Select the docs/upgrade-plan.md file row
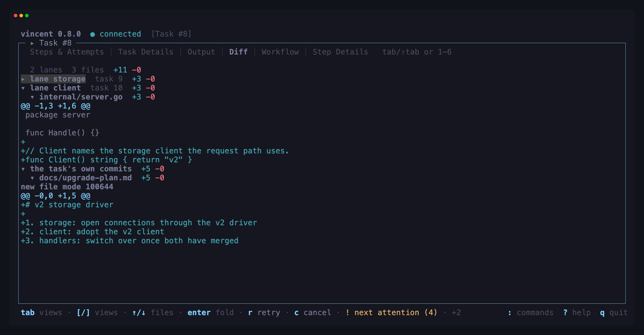This screenshot has height=335, width=644. click(x=97, y=178)
